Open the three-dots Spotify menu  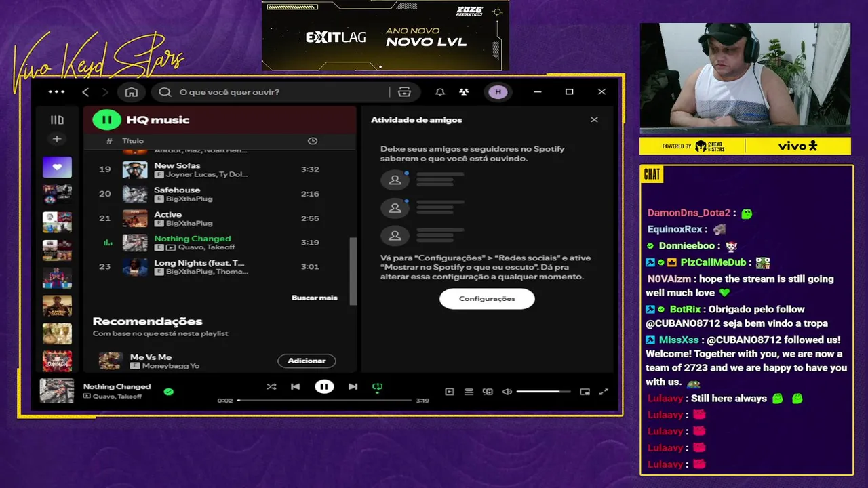[57, 92]
